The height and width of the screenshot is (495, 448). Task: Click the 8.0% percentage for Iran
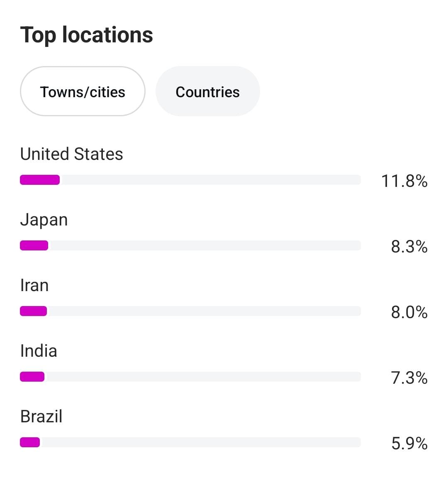click(409, 312)
